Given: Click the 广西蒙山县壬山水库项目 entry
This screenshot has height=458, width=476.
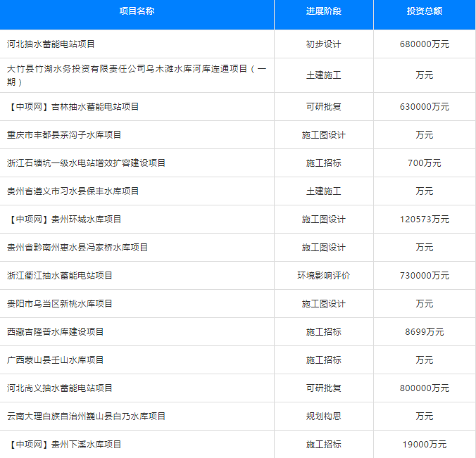Looking at the screenshot, I should pos(56,360).
